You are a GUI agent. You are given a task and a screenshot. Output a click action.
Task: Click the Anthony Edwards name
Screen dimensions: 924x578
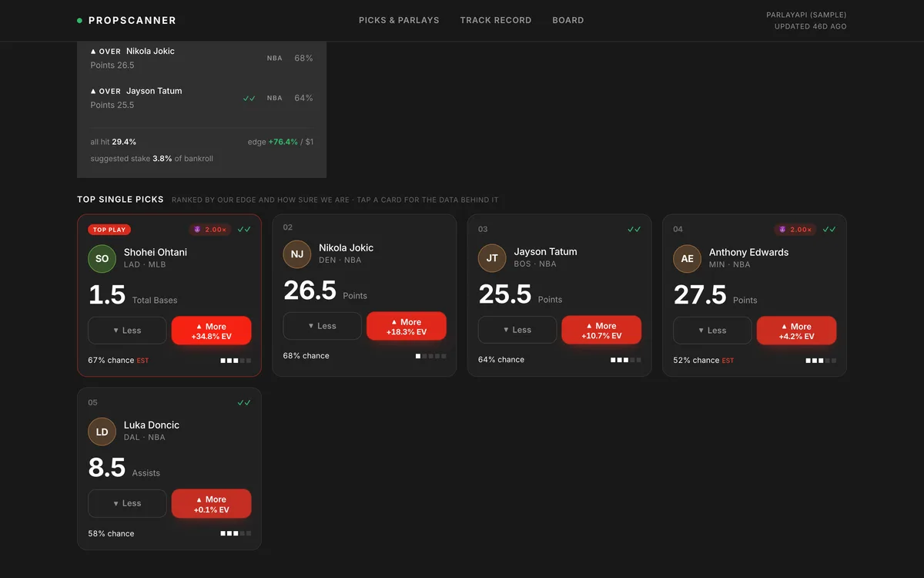click(748, 252)
